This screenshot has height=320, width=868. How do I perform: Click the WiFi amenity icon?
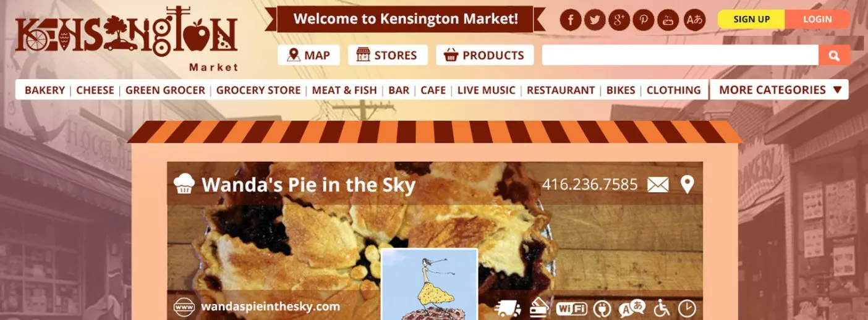(571, 308)
